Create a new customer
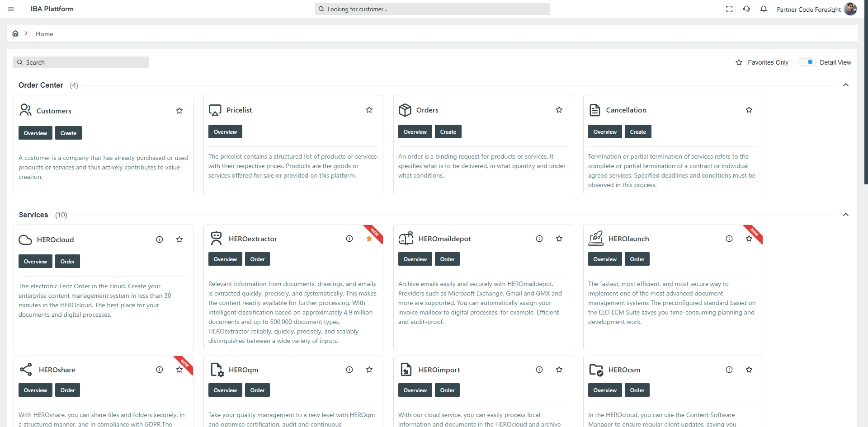868x427 pixels. point(68,133)
